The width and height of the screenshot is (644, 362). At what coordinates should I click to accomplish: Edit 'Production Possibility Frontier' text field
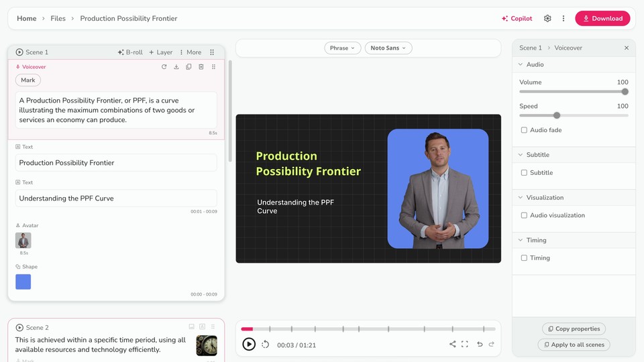[x=116, y=163]
